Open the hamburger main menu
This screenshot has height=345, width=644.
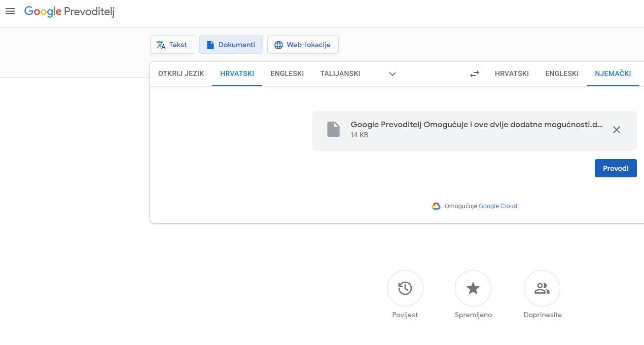pos(10,11)
